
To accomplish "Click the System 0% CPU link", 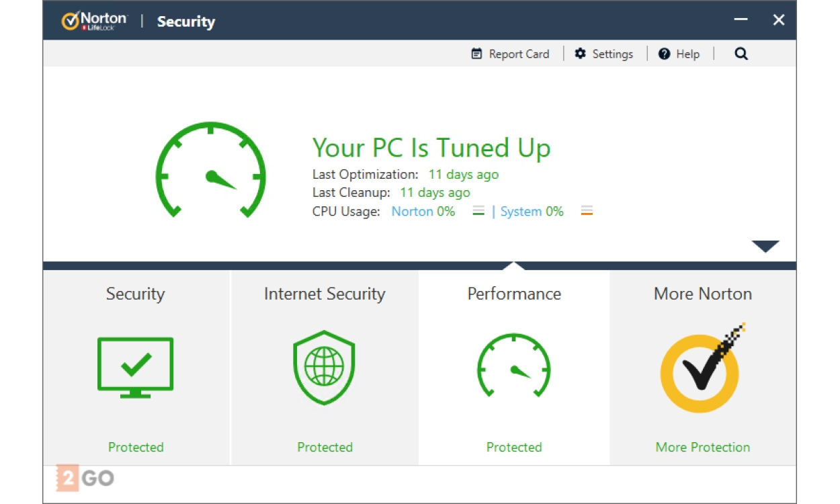I will [532, 212].
